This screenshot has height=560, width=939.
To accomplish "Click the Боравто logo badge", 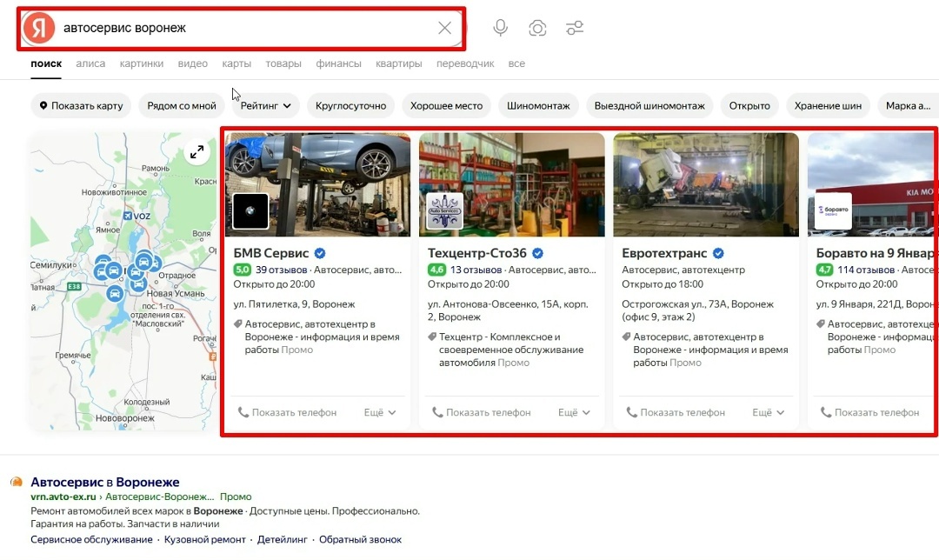I will [x=833, y=210].
